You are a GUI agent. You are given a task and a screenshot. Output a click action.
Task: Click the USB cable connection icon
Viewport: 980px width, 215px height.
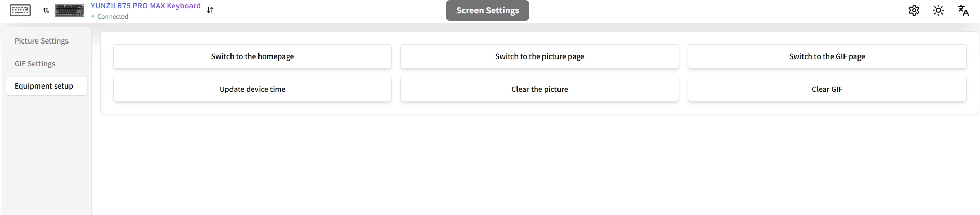coord(46,10)
